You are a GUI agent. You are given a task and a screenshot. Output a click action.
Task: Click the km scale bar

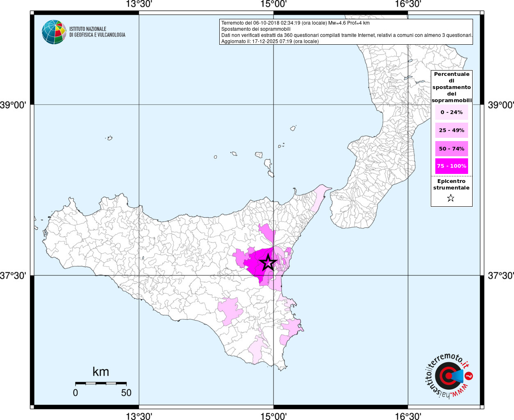[x=101, y=383]
